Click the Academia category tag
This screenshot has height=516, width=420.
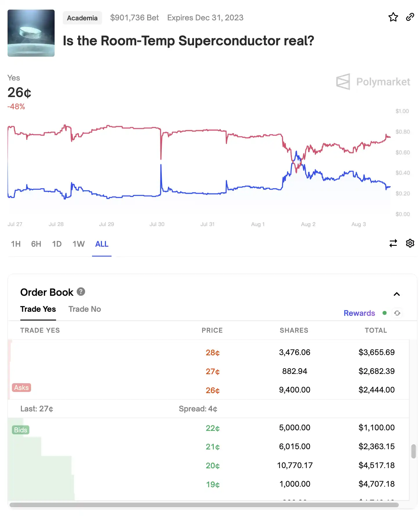tap(82, 18)
